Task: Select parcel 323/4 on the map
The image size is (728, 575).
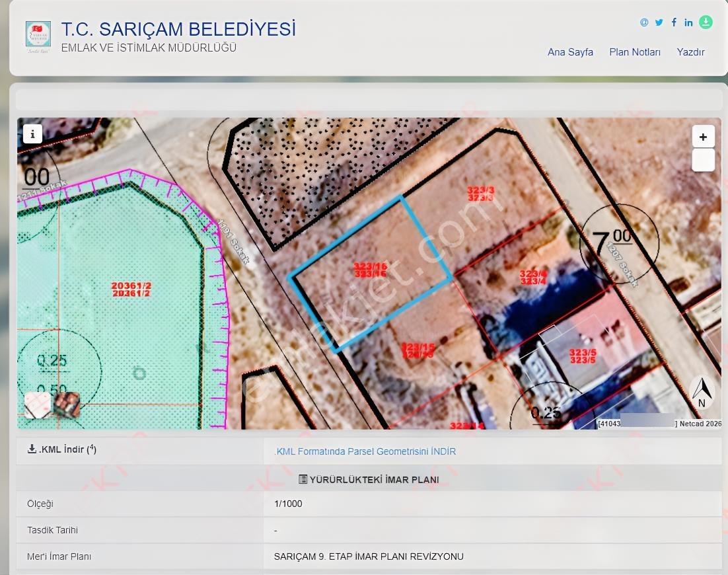Action: pyautogui.click(x=534, y=278)
